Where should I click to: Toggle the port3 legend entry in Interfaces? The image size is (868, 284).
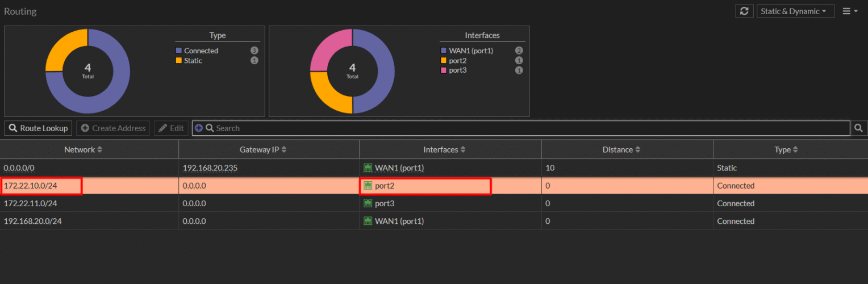(x=457, y=70)
